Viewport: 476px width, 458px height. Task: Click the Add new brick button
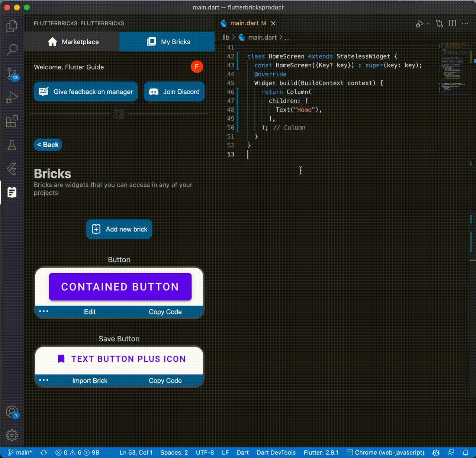[119, 229]
